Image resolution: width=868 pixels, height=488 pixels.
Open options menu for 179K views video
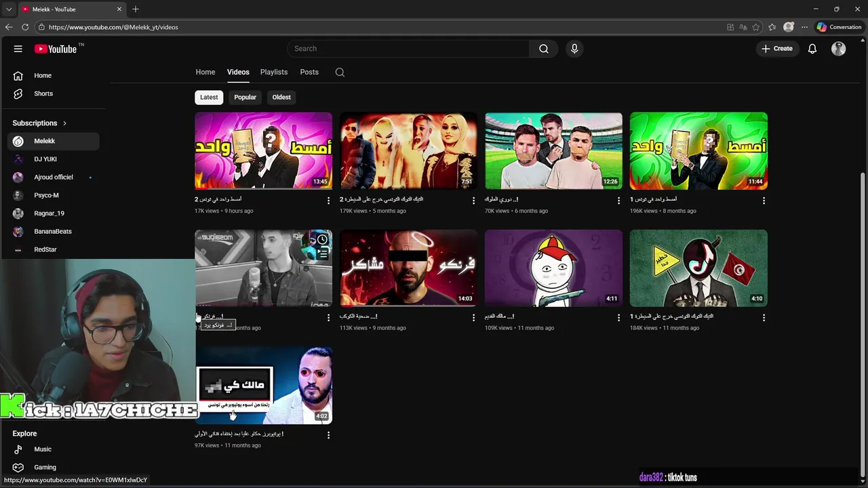pyautogui.click(x=474, y=201)
